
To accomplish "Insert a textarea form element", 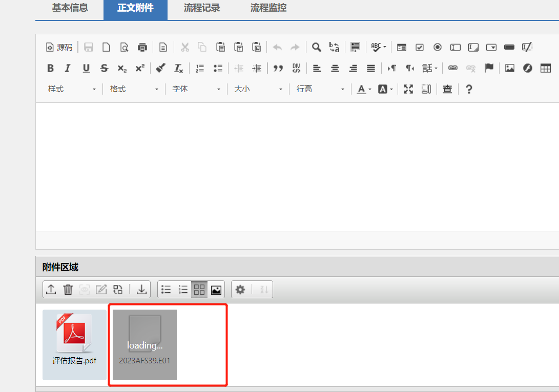I will pos(473,47).
